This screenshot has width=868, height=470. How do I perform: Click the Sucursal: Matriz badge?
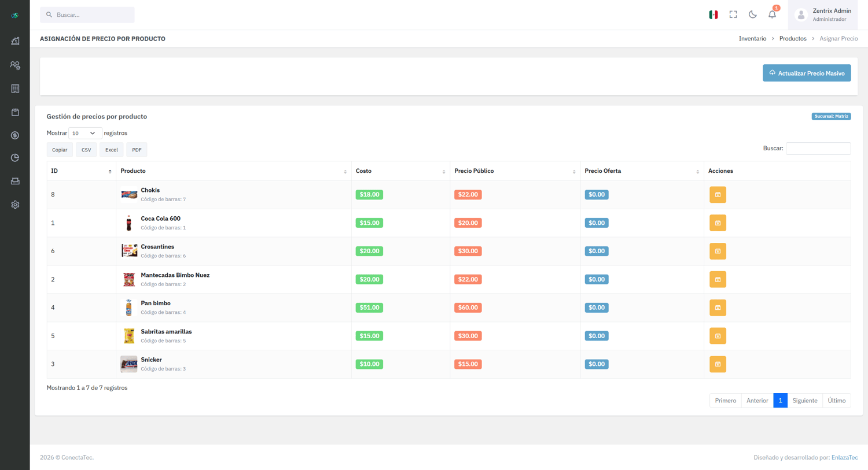[x=831, y=116]
